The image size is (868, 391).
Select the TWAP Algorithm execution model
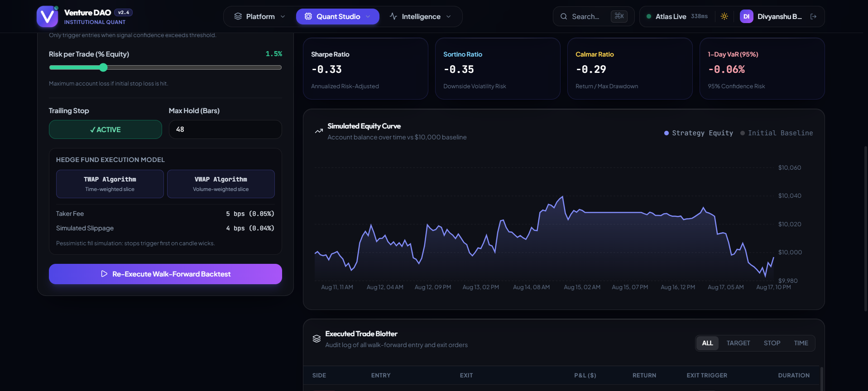(110, 184)
